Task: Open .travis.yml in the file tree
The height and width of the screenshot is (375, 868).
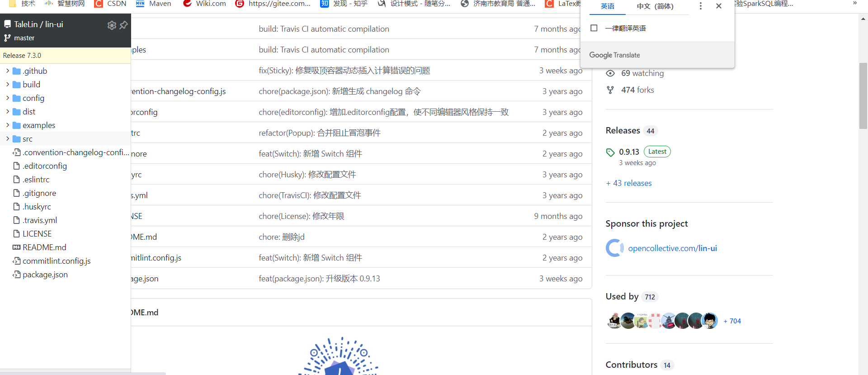Action: (40, 220)
